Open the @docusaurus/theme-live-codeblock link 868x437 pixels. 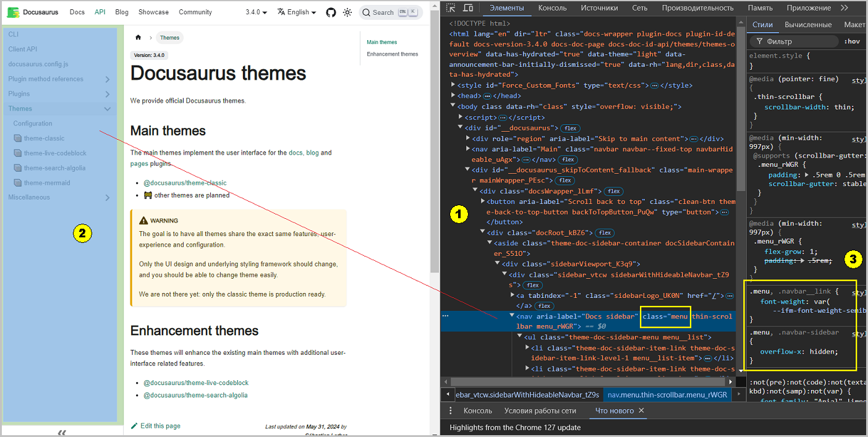click(x=196, y=383)
